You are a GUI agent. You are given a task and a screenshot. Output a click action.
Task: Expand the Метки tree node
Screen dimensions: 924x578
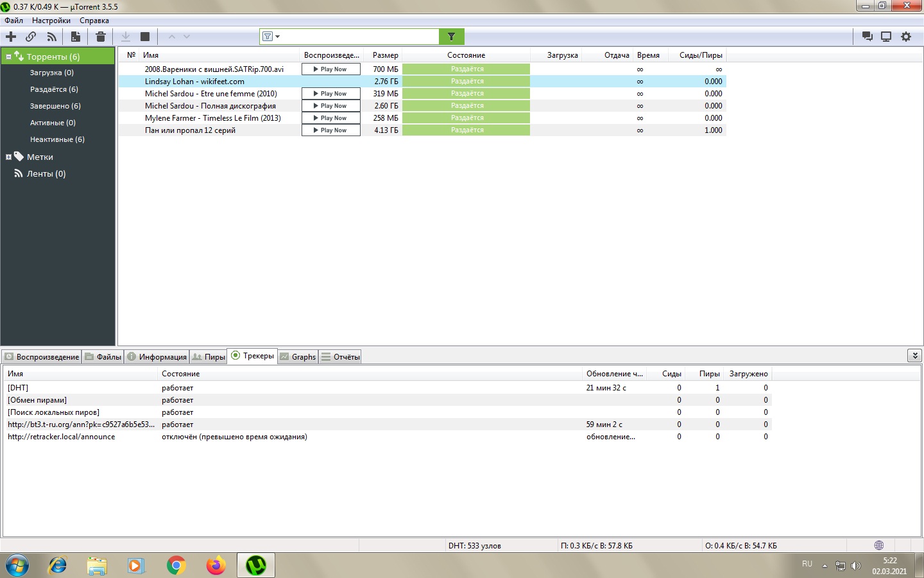pyautogui.click(x=8, y=157)
